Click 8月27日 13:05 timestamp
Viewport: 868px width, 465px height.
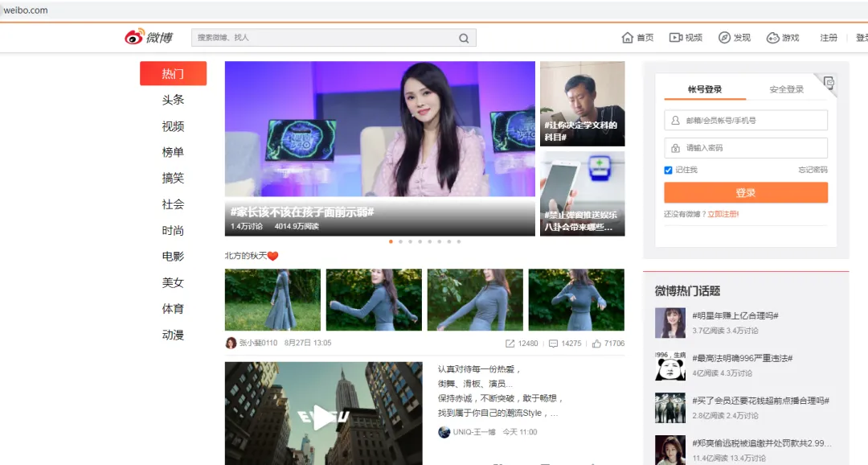pos(308,343)
